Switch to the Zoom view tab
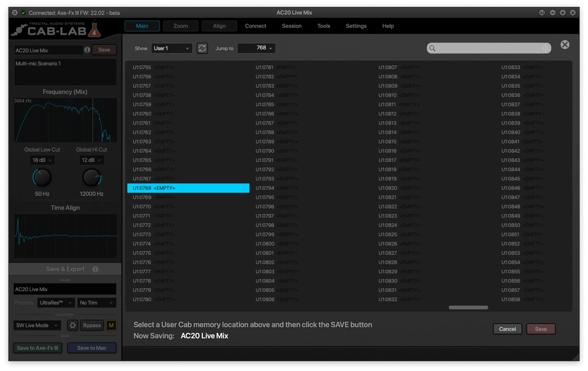This screenshot has width=588, height=371. coord(181,26)
